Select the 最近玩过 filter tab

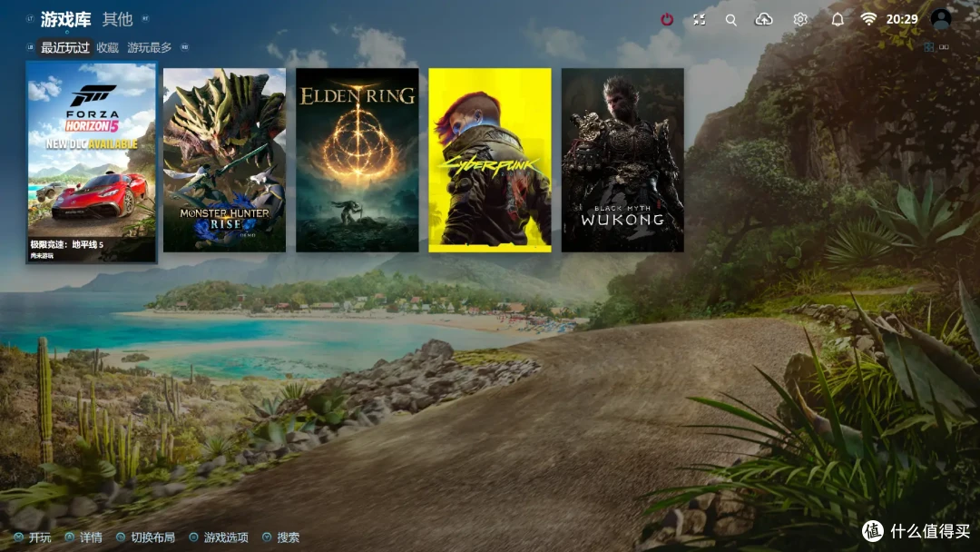(x=65, y=47)
